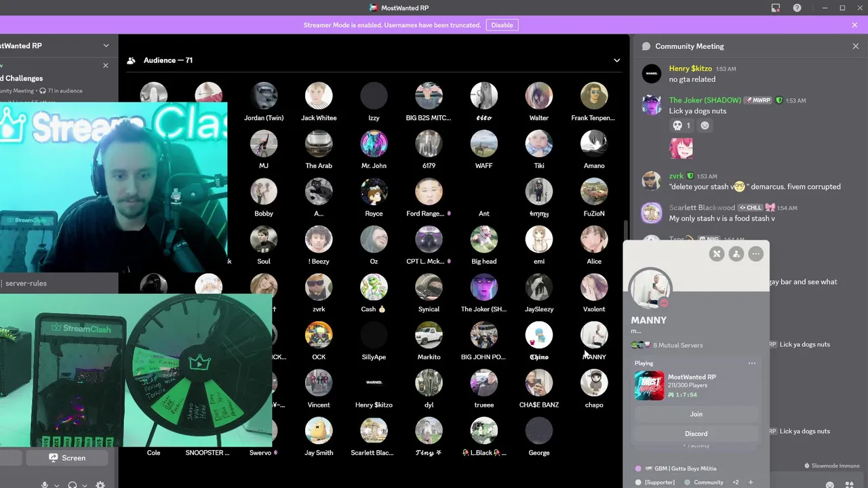Open the apps launcher icon in the chat
Viewport: 868px width, 488px height.
[850, 485]
